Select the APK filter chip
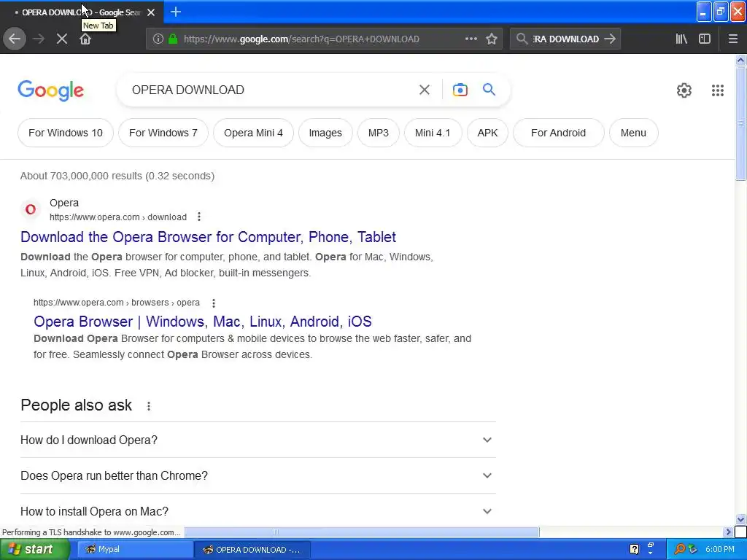 tap(487, 133)
